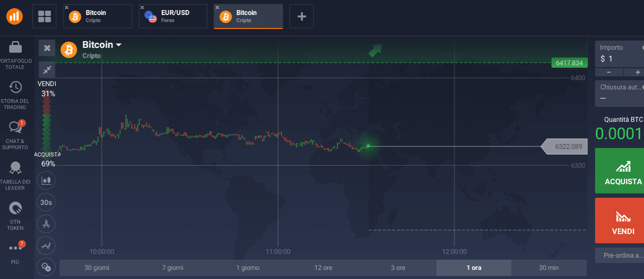This screenshot has height=279, width=644.
Task: Close the active third Bitcoin tab
Action: (x=217, y=7)
